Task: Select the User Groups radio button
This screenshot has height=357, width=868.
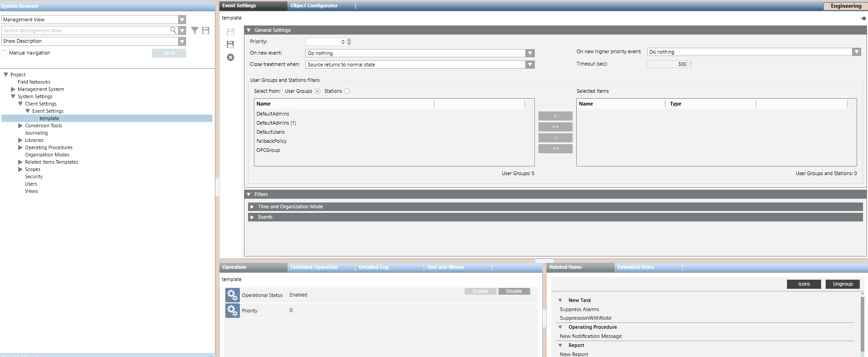Action: click(317, 91)
